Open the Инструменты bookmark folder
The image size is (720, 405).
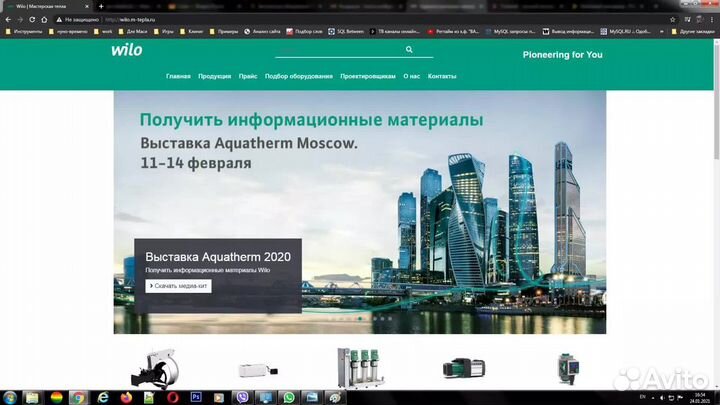24,32
